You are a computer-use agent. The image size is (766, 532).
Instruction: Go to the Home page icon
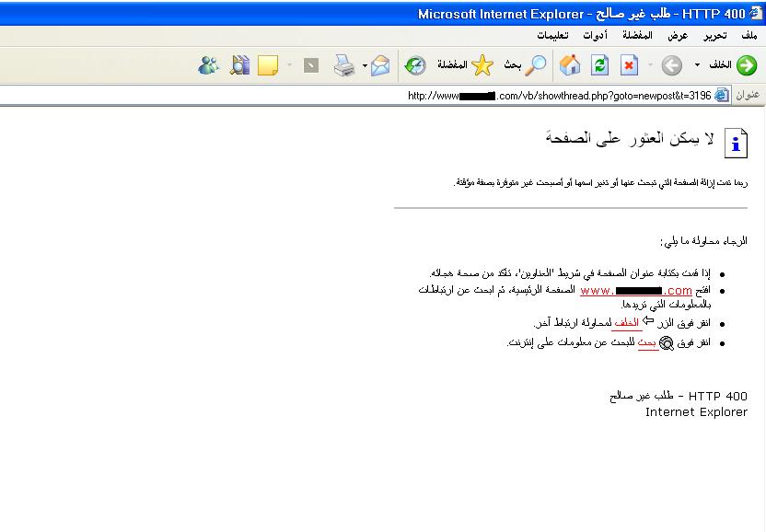tap(571, 65)
